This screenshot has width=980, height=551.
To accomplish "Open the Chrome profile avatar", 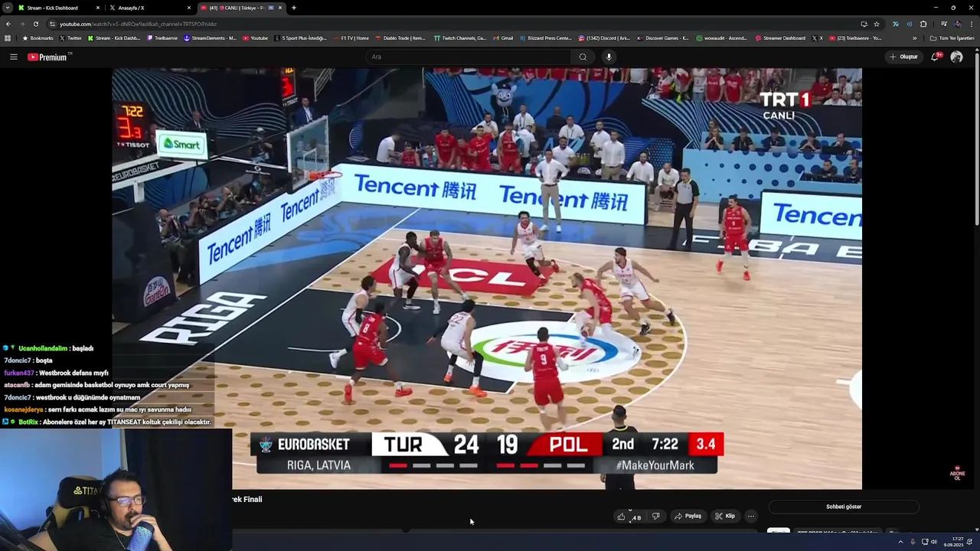I will (x=957, y=24).
